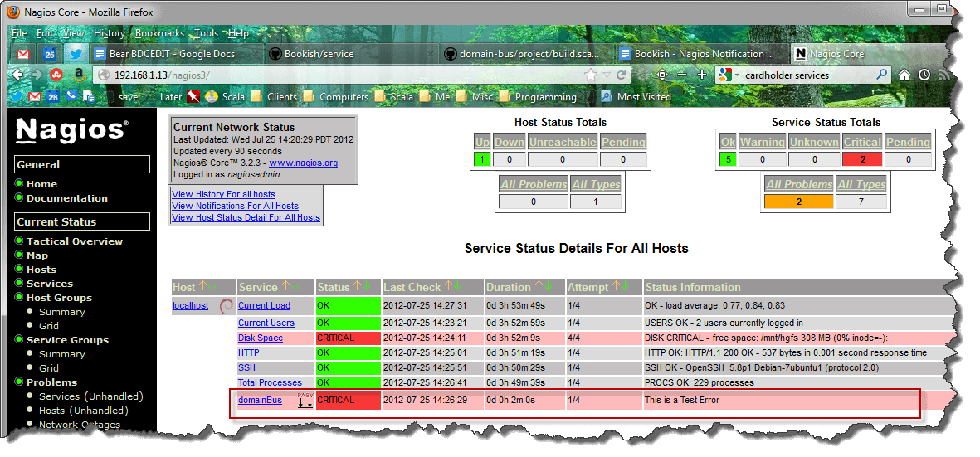
Task: Open the history clock icon
Action: click(924, 75)
